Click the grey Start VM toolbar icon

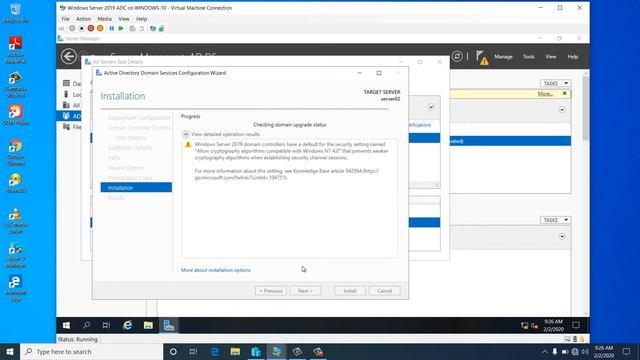72,29
